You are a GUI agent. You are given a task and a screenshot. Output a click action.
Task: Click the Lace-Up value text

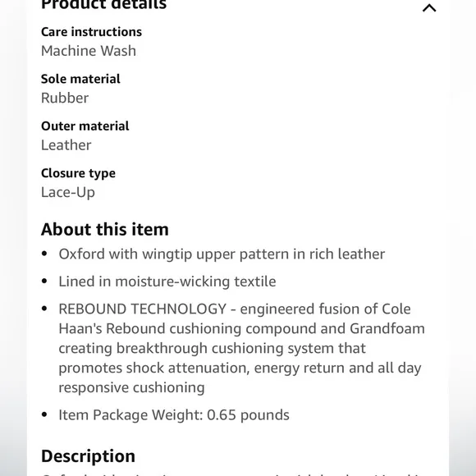[x=68, y=193]
